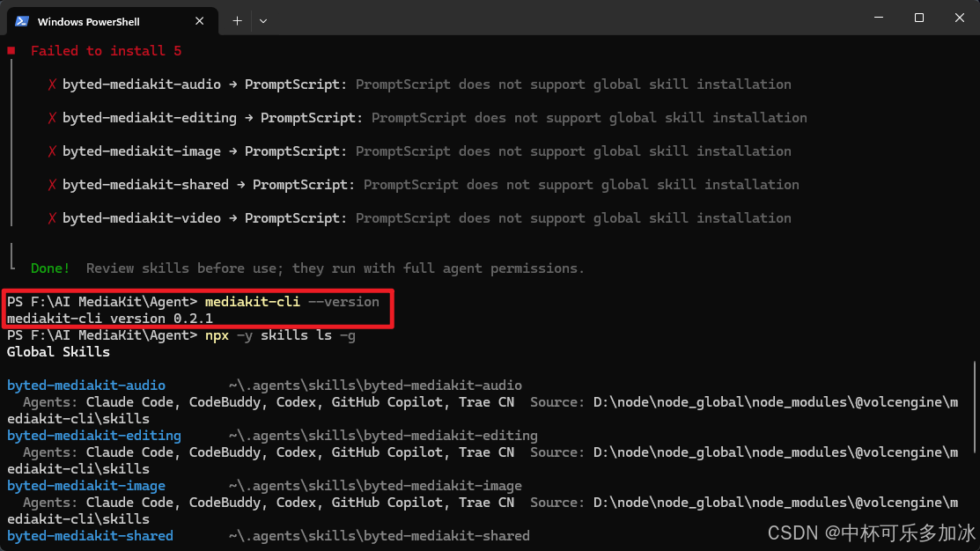The image size is (980, 551).
Task: Close the terminal window
Action: [x=960, y=18]
